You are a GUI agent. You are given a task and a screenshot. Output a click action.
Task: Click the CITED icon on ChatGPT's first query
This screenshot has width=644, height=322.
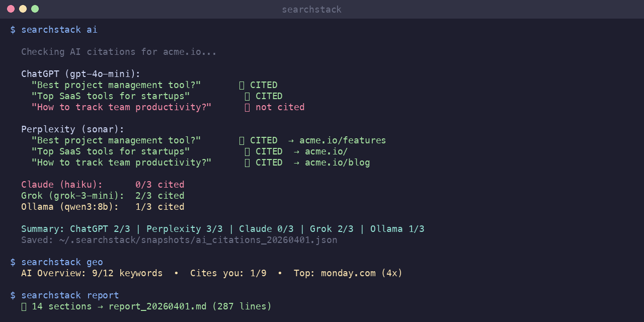coord(242,85)
